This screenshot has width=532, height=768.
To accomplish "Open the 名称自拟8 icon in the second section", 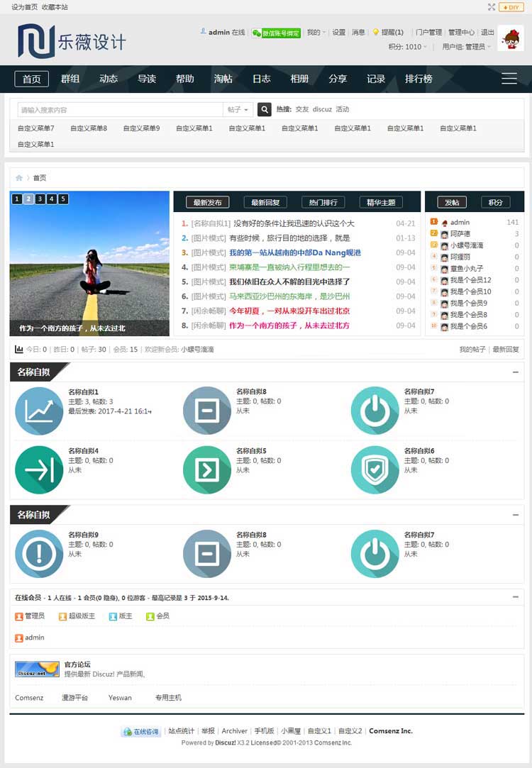I will (207, 554).
